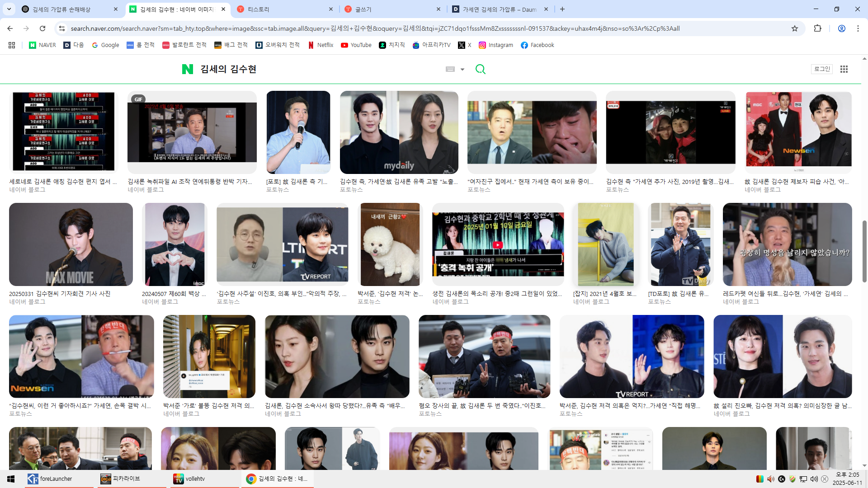
Task: Click the green Naver search magnifier icon
Action: point(480,69)
